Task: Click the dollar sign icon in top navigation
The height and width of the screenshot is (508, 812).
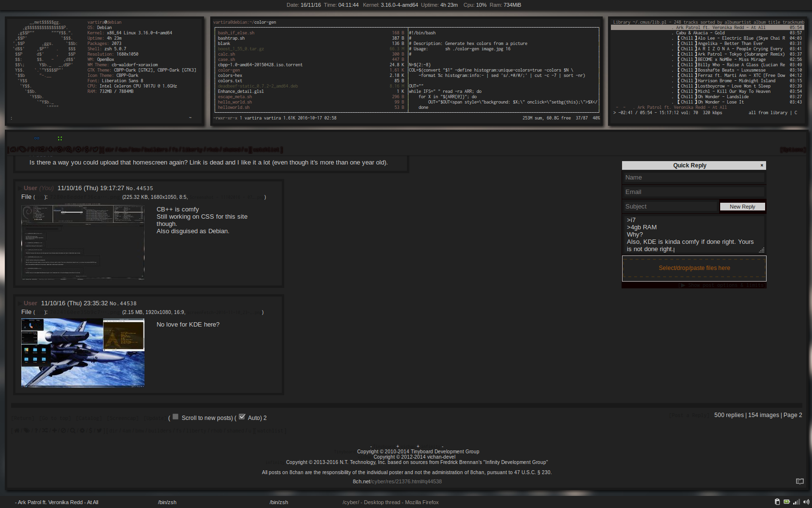Action: pyautogui.click(x=87, y=149)
